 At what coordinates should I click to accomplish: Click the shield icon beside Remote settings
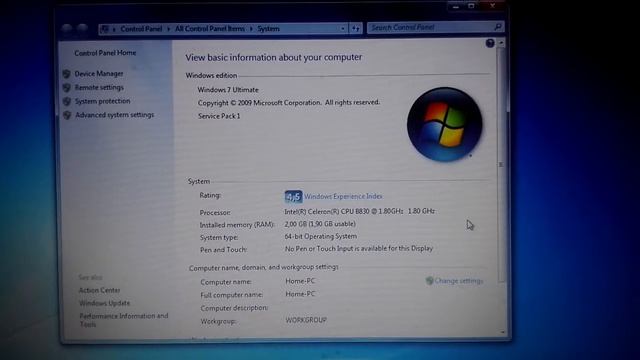[67, 88]
